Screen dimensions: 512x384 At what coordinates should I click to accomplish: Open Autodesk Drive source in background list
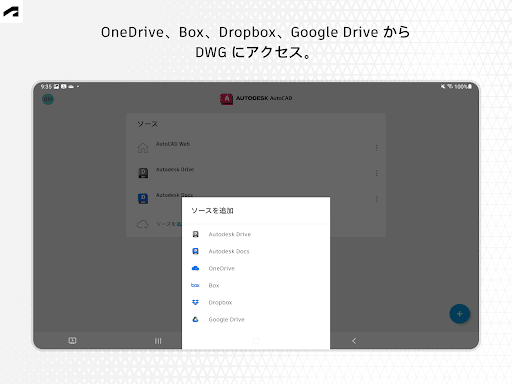[256, 173]
